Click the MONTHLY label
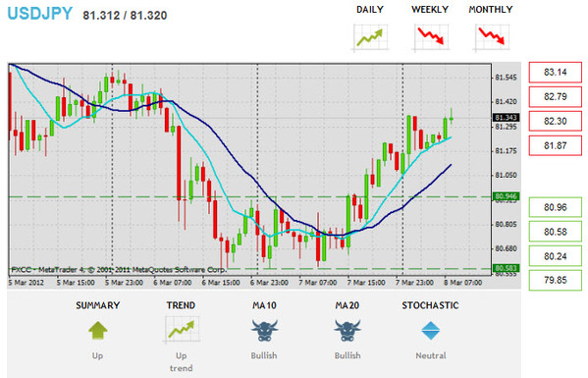588x378 pixels. [491, 10]
